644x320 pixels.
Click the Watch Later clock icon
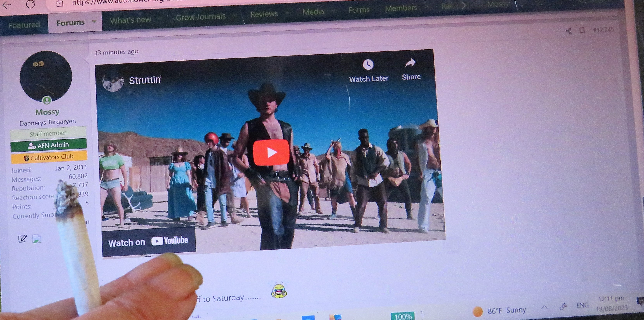368,65
